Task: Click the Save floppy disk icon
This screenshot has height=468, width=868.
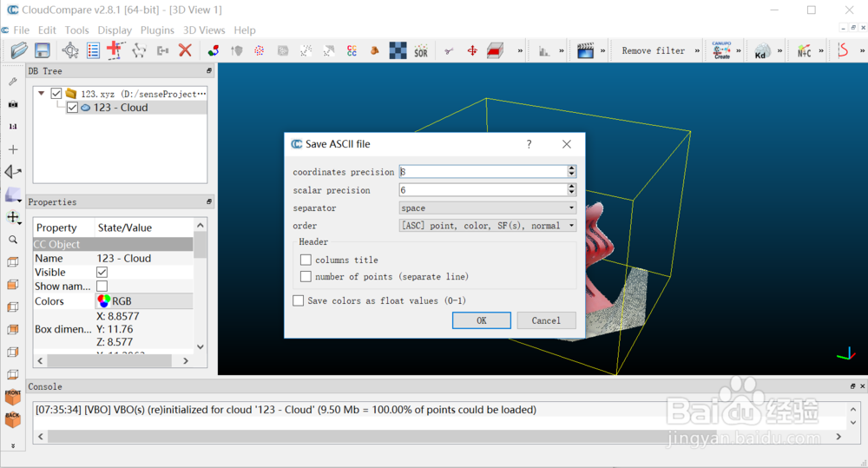Action: point(42,50)
